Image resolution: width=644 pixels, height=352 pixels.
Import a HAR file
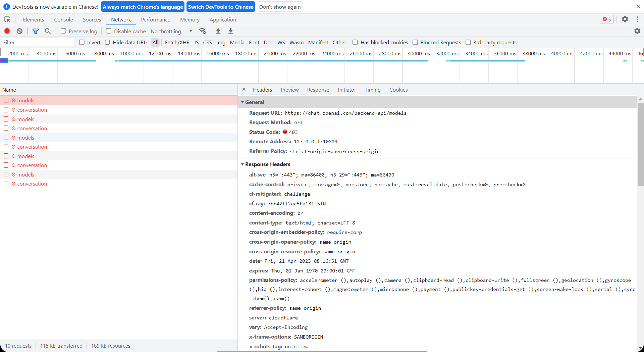[x=218, y=31]
